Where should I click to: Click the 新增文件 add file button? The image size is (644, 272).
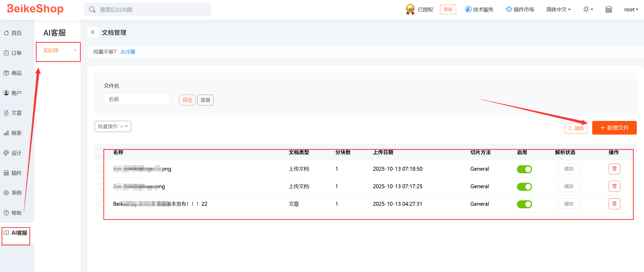[614, 128]
